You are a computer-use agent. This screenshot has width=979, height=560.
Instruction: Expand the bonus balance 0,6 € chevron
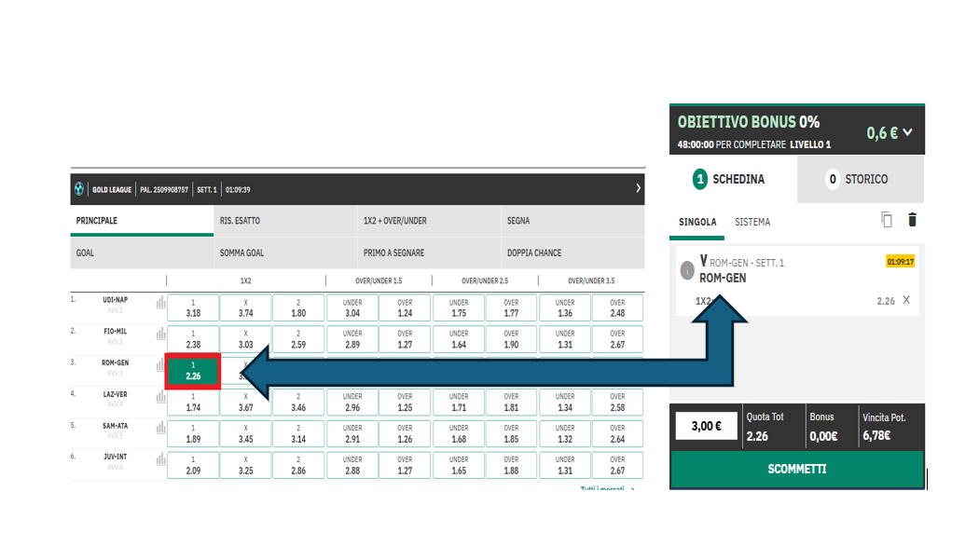pos(907,132)
